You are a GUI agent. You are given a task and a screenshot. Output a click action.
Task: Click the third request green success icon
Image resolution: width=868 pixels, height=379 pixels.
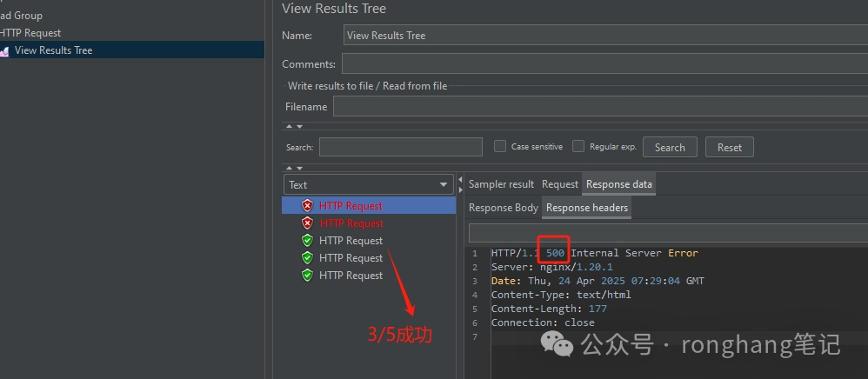307,241
